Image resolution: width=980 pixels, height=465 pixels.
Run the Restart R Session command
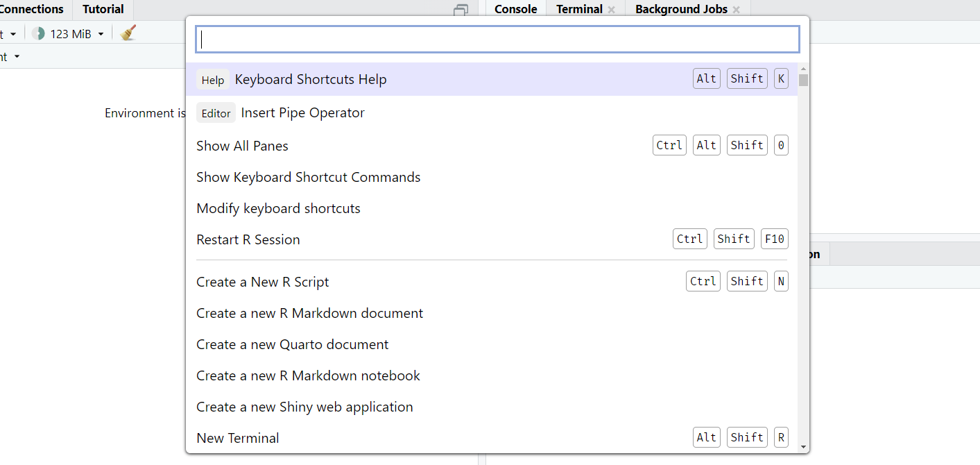tap(248, 240)
